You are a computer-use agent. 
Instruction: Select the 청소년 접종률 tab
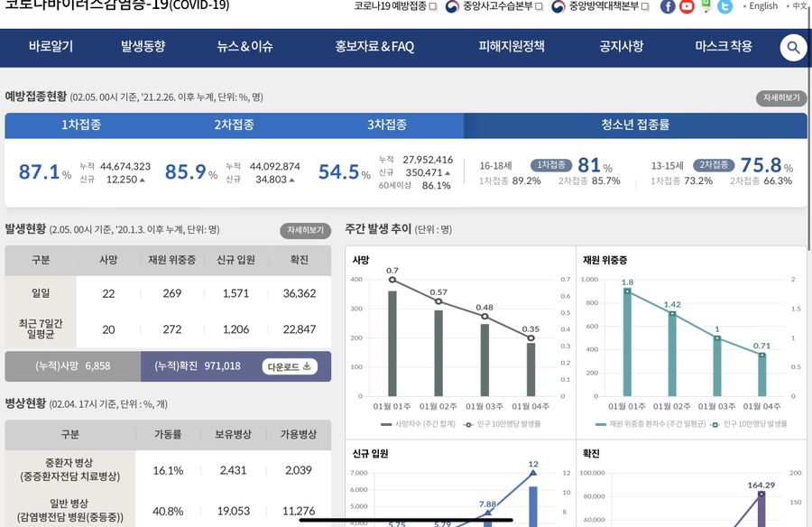(635, 125)
